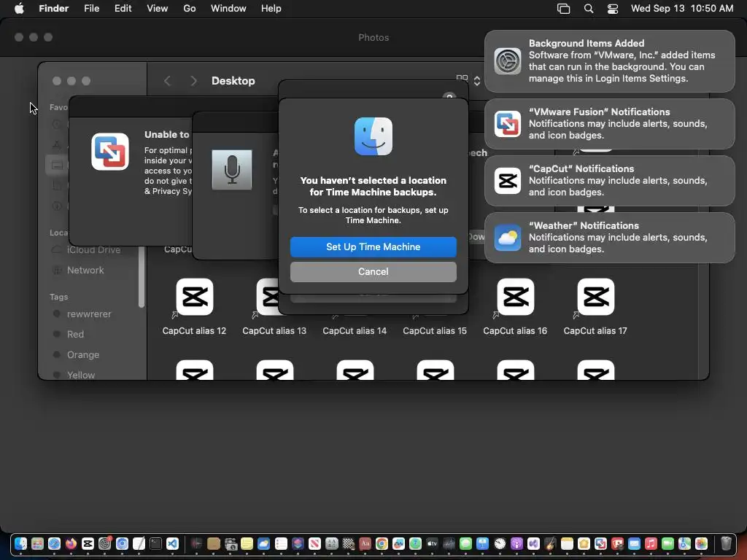
Task: Open Spotlight search in menu bar
Action: [x=589, y=9]
